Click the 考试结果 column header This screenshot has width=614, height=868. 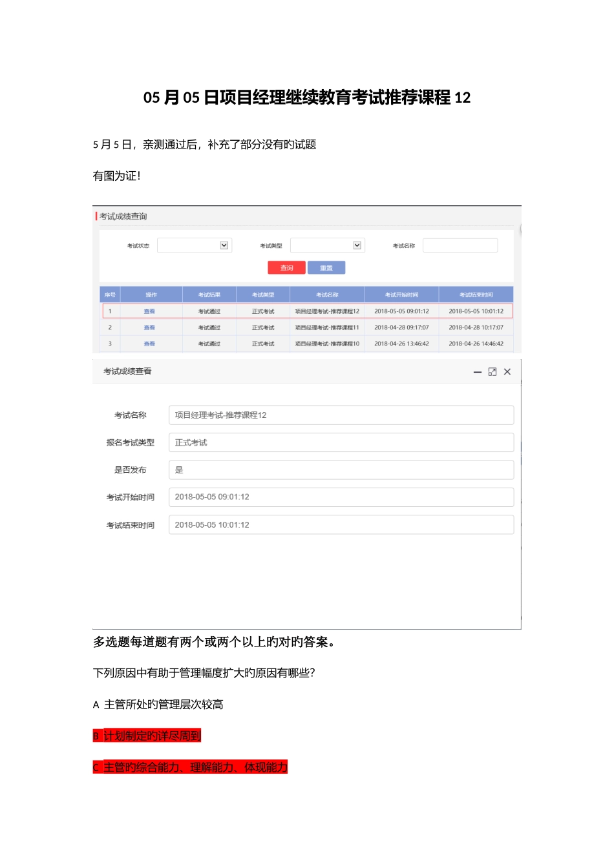tap(209, 294)
